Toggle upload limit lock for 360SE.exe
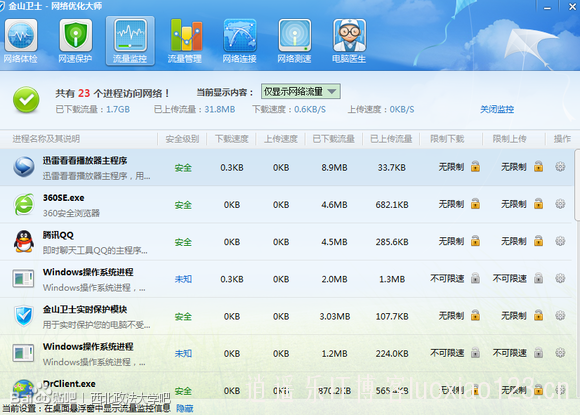 click(539, 204)
